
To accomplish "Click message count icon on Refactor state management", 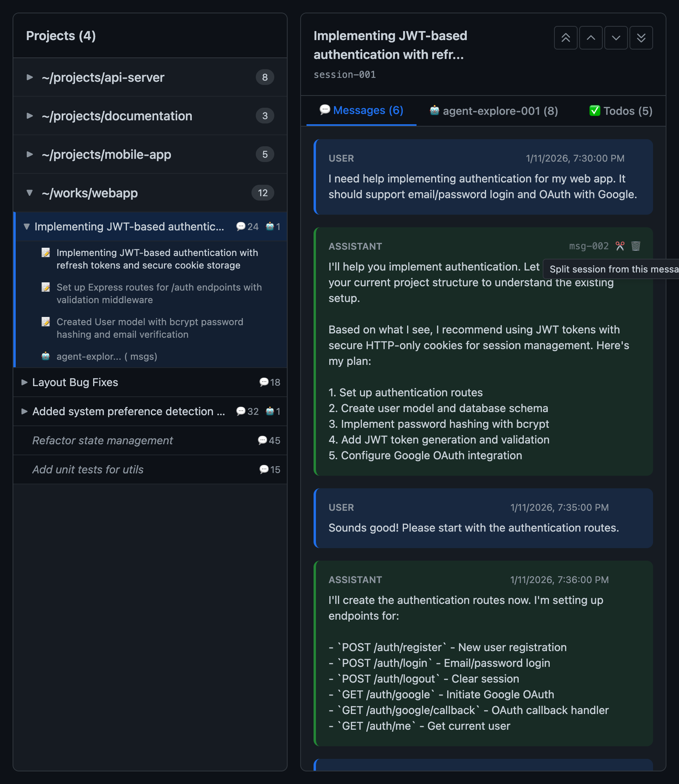I will click(x=262, y=440).
